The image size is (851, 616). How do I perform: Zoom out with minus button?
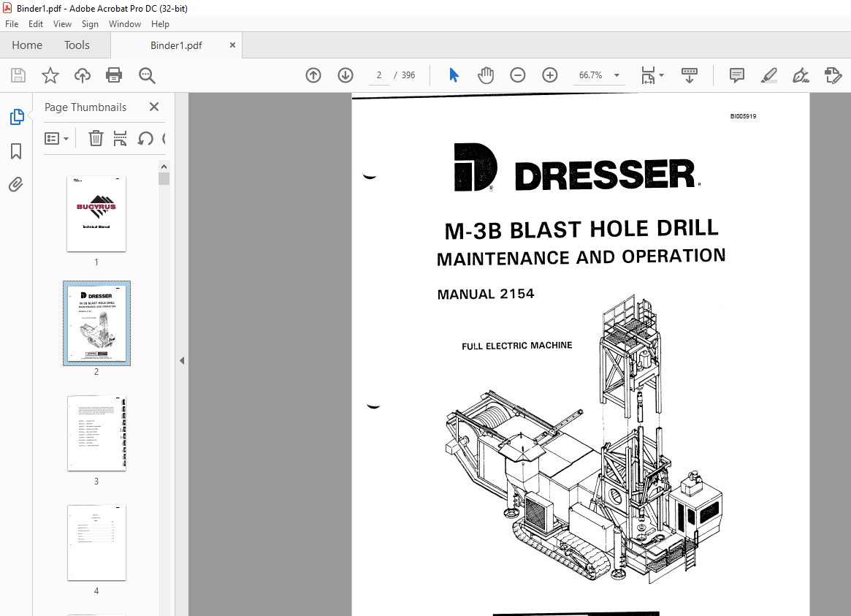tap(518, 75)
